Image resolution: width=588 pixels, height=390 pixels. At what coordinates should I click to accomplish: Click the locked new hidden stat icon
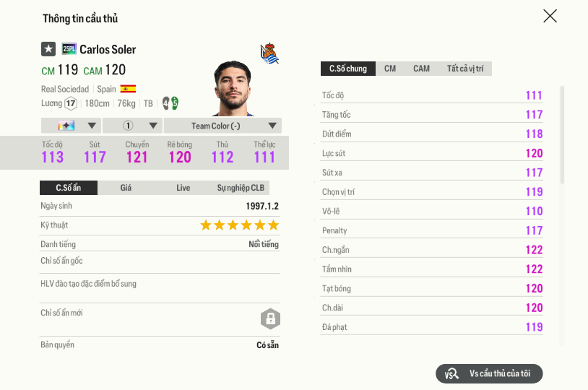pos(270,318)
